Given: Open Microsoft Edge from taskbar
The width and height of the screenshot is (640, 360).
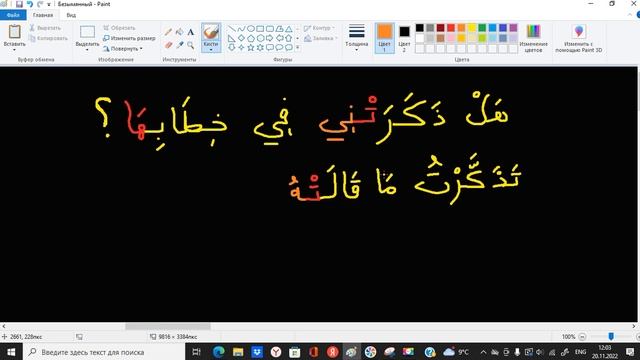Looking at the screenshot, I should coord(219,352).
